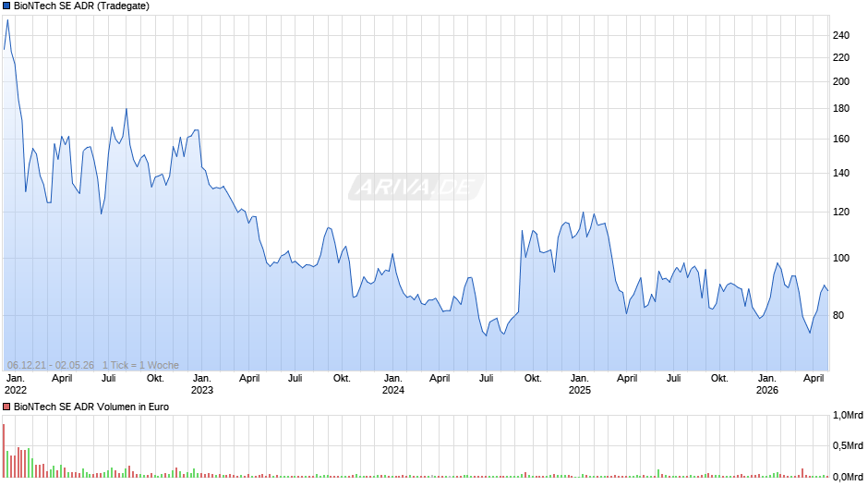The width and height of the screenshot is (868, 486).
Task: Click the 80 price axis label
Action: 838,315
